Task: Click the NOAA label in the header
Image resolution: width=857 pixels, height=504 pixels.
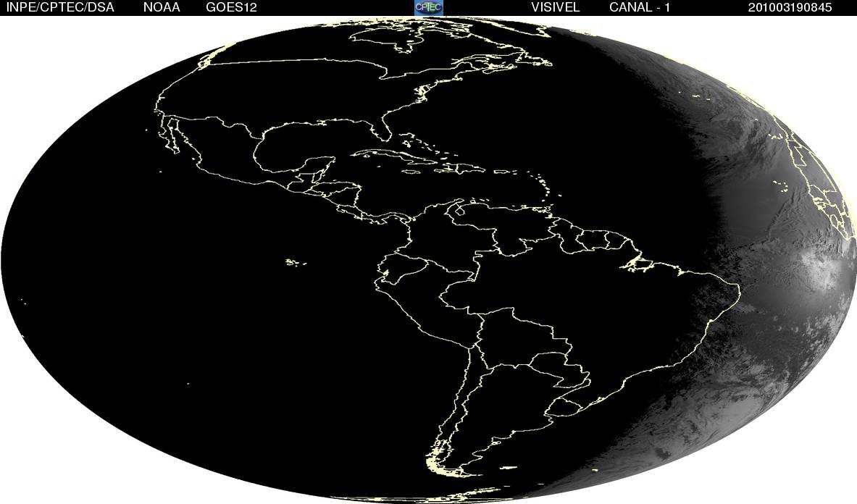Action: point(162,7)
